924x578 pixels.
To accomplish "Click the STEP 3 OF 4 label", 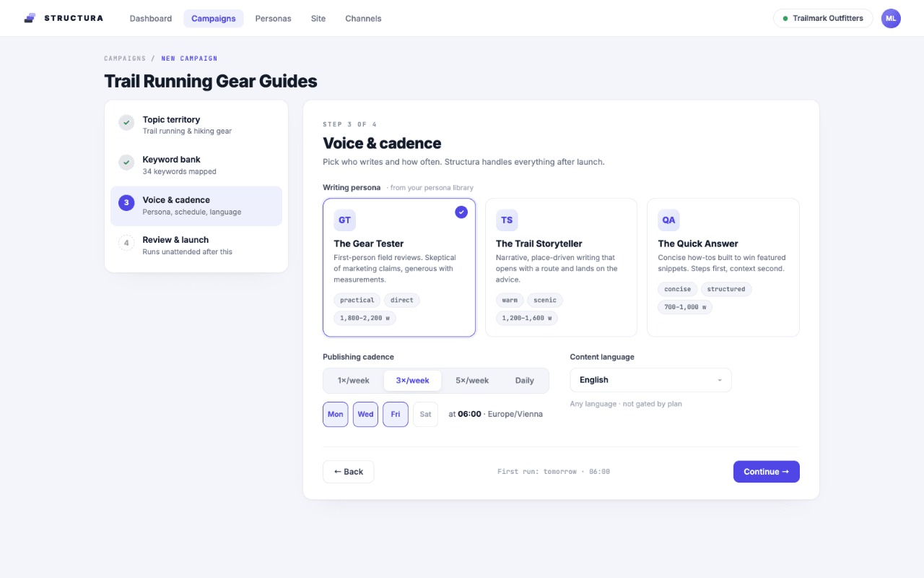I will click(349, 124).
